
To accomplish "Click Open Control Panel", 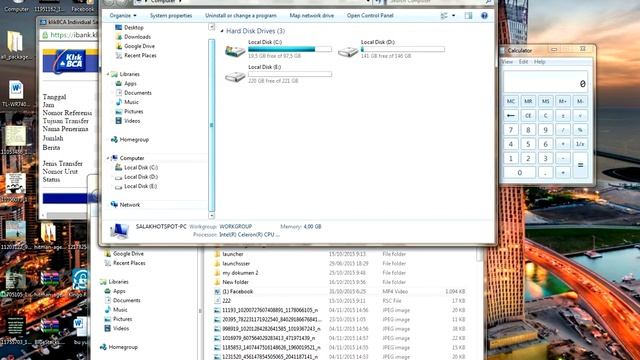I will (x=370, y=16).
